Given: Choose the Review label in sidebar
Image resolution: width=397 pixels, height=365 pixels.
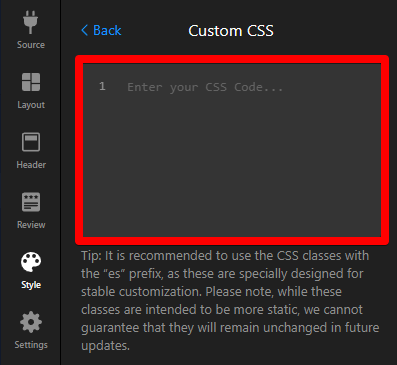Looking at the screenshot, I should coord(31,225).
